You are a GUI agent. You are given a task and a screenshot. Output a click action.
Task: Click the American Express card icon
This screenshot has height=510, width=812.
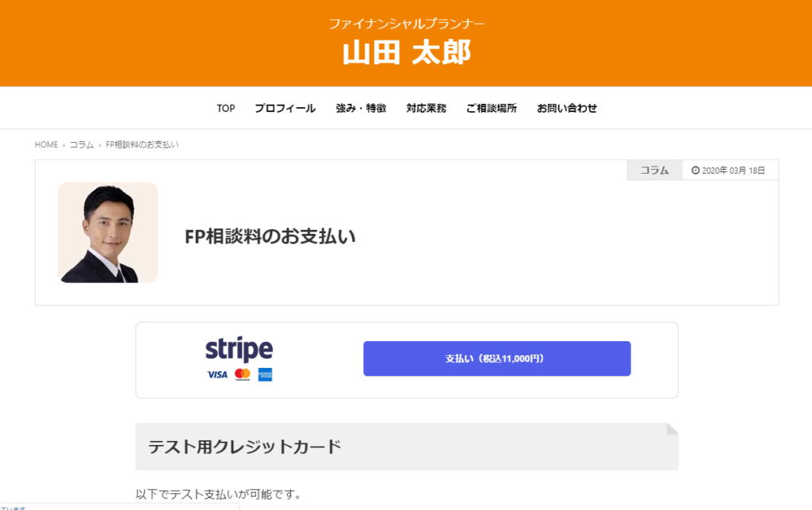pyautogui.click(x=265, y=374)
